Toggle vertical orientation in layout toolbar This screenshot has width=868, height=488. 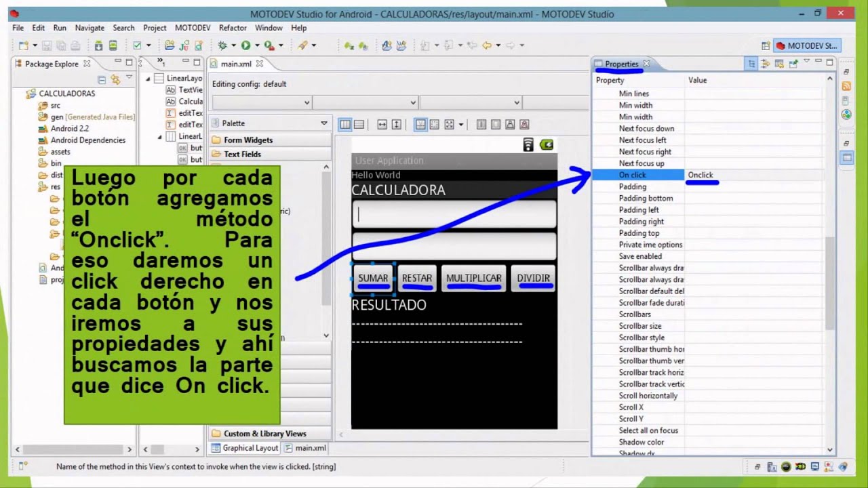pyautogui.click(x=359, y=124)
